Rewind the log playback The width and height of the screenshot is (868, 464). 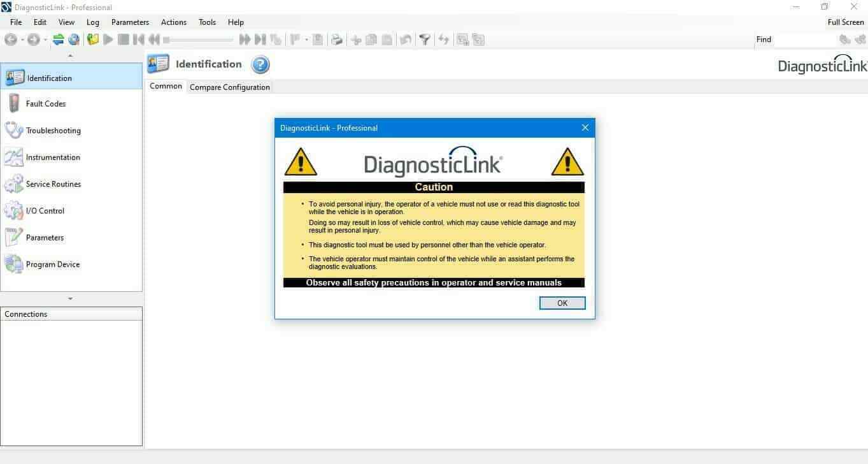tap(154, 40)
